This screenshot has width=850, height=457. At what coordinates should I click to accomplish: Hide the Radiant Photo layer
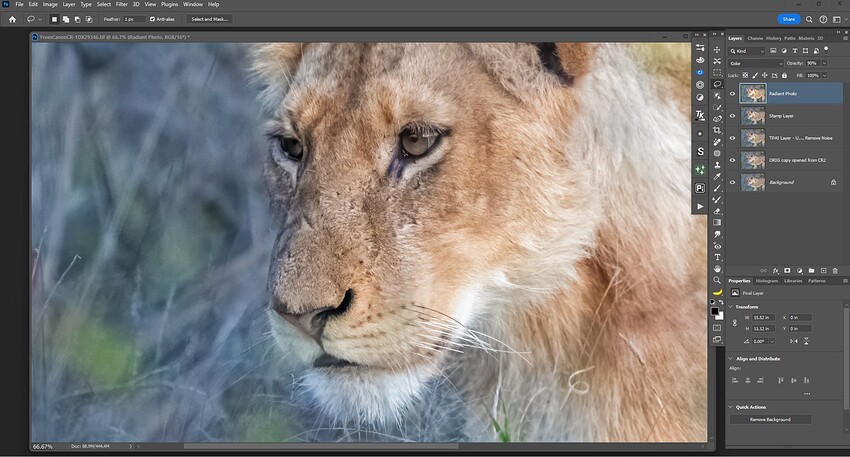point(732,94)
